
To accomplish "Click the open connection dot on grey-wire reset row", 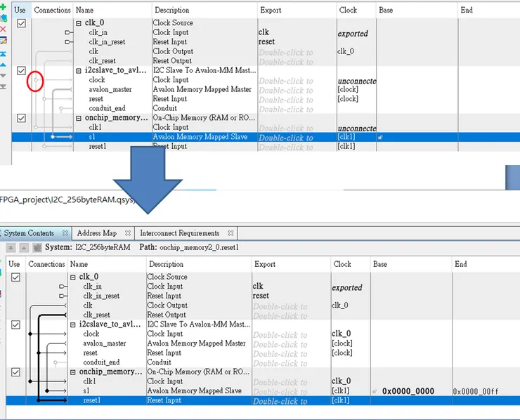I will click(44, 99).
